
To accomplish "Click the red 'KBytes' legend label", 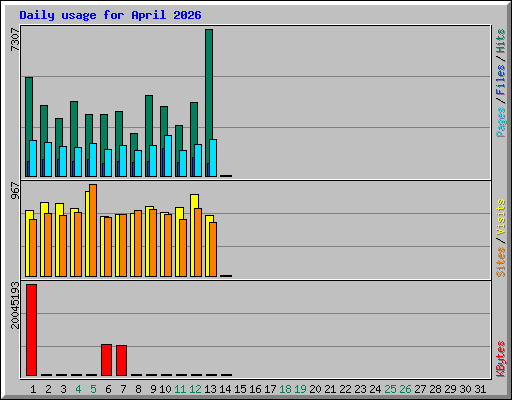I will click(501, 359).
